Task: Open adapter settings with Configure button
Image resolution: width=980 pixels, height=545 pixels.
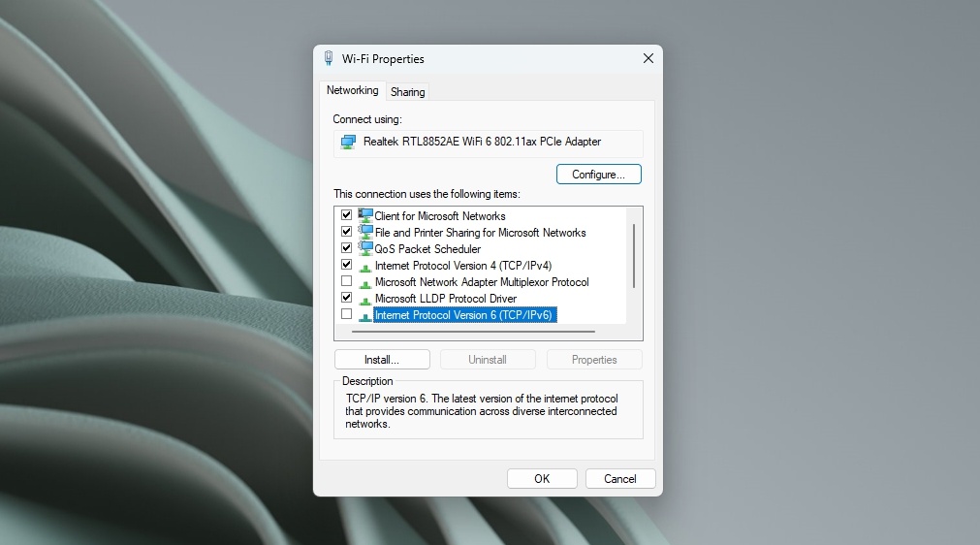Action: (599, 175)
